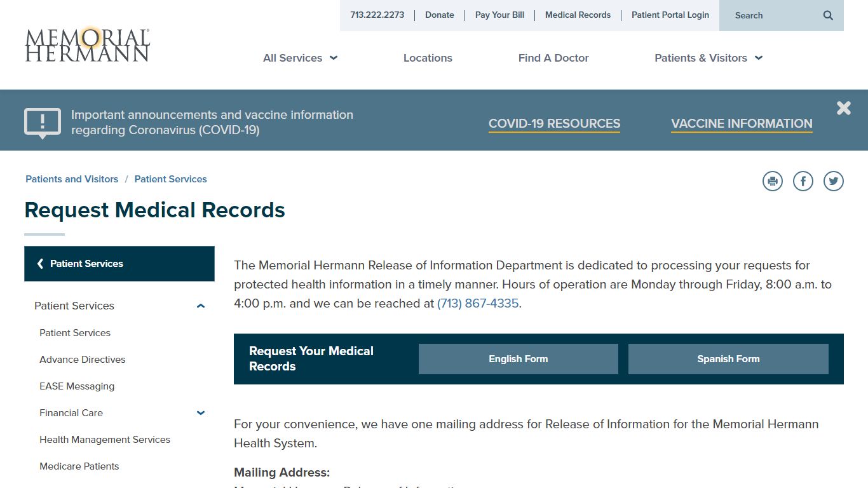868x488 pixels.
Task: Click back chevron on Patient Services header
Action: click(40, 264)
